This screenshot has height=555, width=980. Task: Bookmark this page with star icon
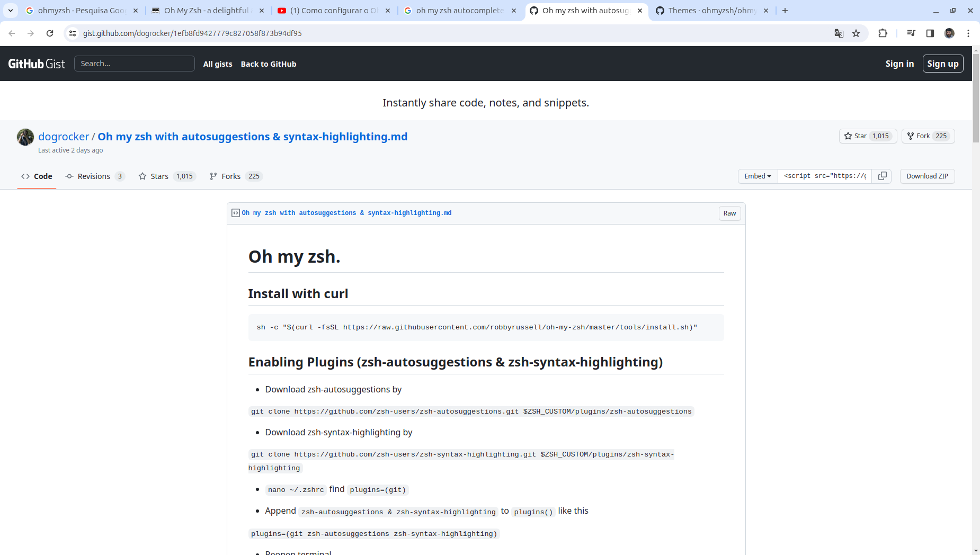point(856,33)
